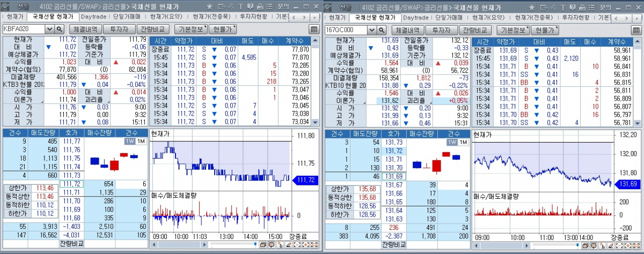Viewport: 644px width, 254px height.
Task: Click the print icon in right window title bar
Action: tap(582, 8)
